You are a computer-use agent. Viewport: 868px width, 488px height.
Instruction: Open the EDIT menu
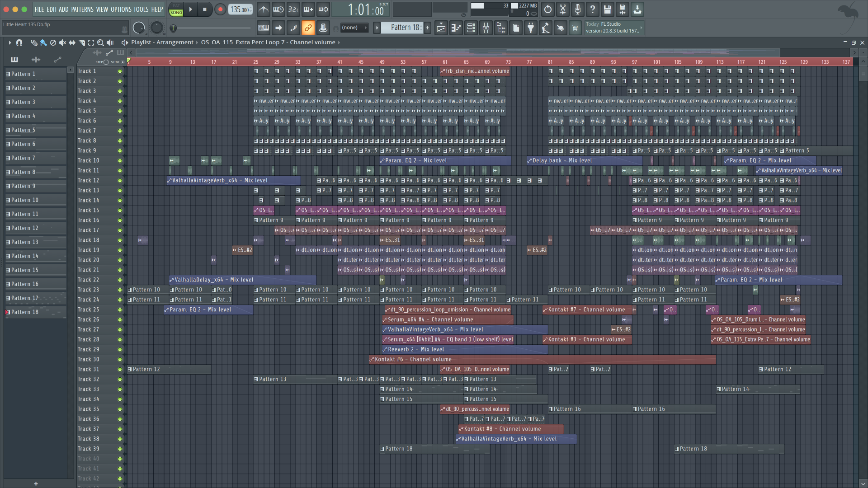(52, 9)
